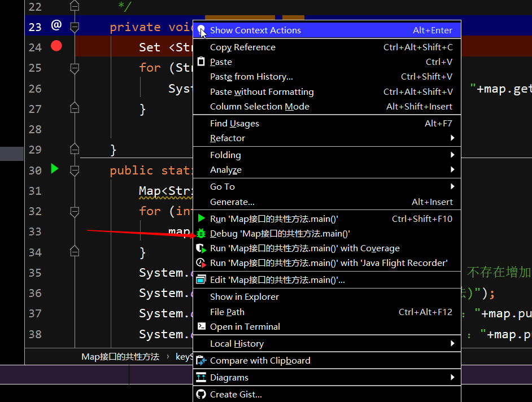Viewport: 532px width, 402px height.
Task: Click the fold end marker at line 29
Action: pyautogui.click(x=75, y=148)
